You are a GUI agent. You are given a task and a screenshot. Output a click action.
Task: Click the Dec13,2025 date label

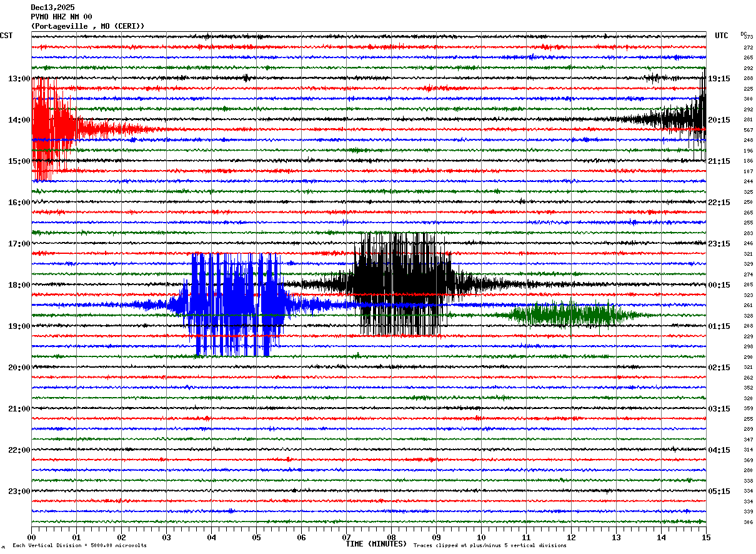tap(52, 8)
